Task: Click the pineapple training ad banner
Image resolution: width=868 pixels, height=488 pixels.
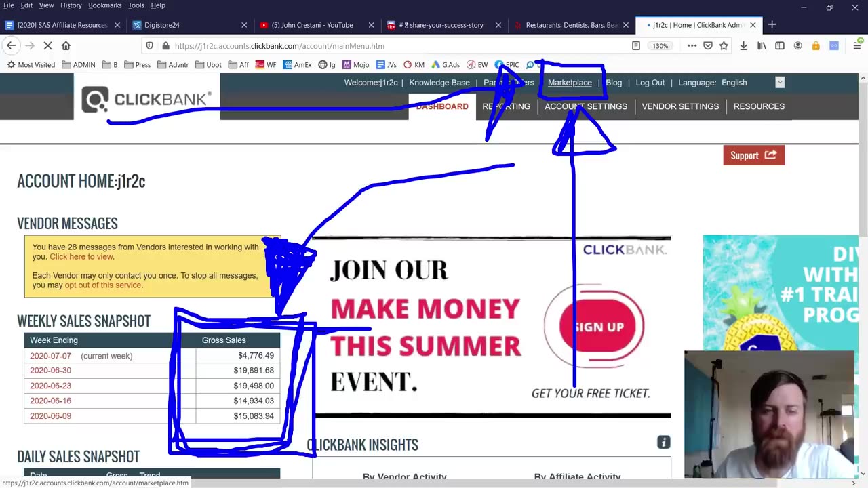Action: pos(781,293)
